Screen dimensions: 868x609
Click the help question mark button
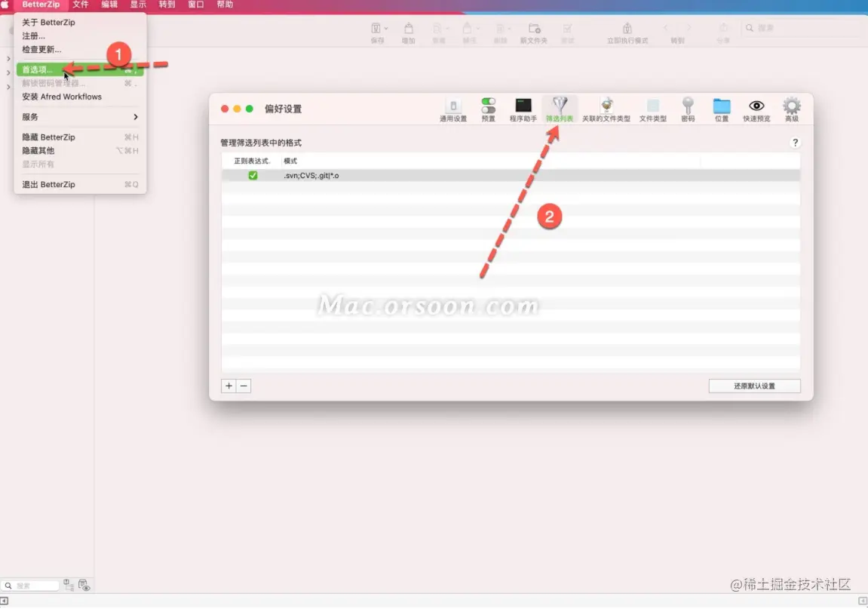795,143
